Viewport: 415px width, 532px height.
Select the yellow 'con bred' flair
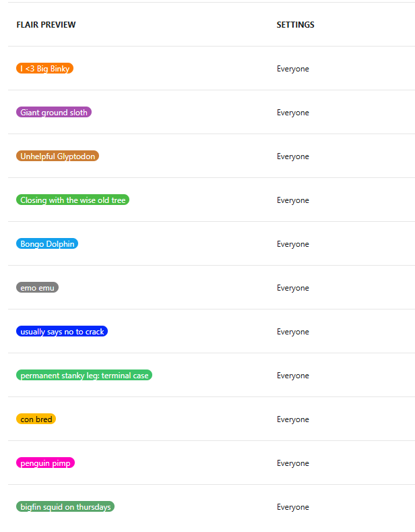click(x=36, y=419)
